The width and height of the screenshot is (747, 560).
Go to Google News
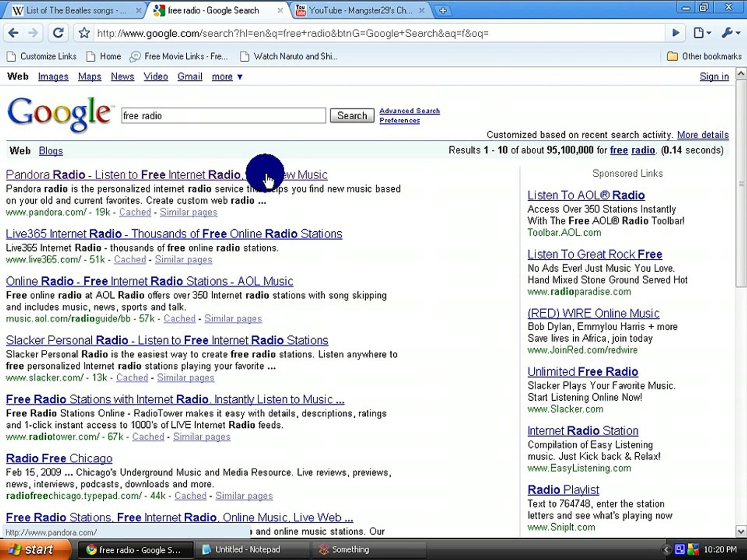tap(122, 77)
